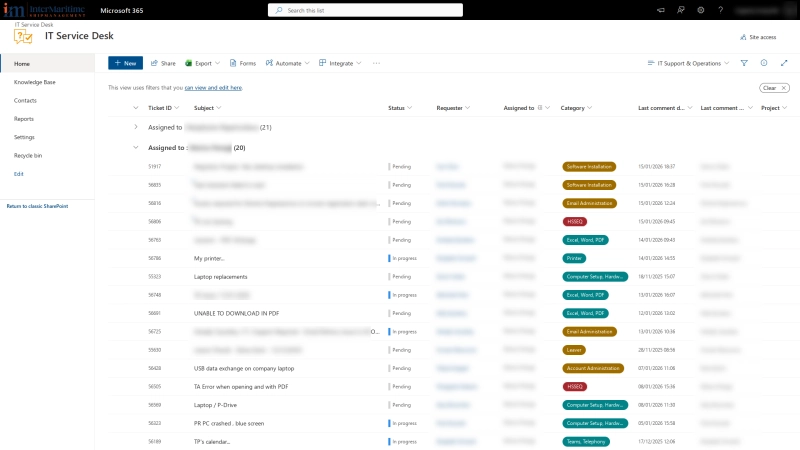Click the New item button
This screenshot has width=800, height=450.
click(126, 63)
